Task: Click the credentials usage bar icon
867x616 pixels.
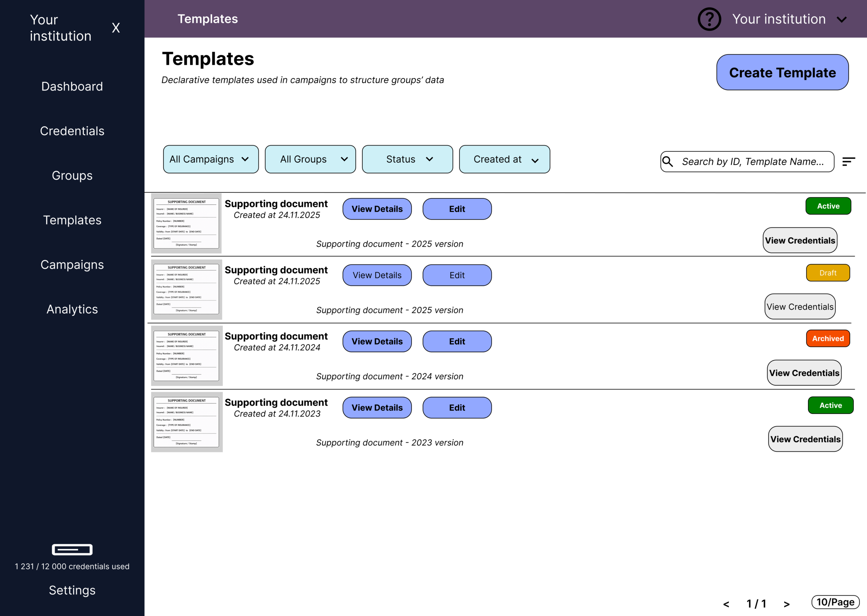Action: (72, 549)
